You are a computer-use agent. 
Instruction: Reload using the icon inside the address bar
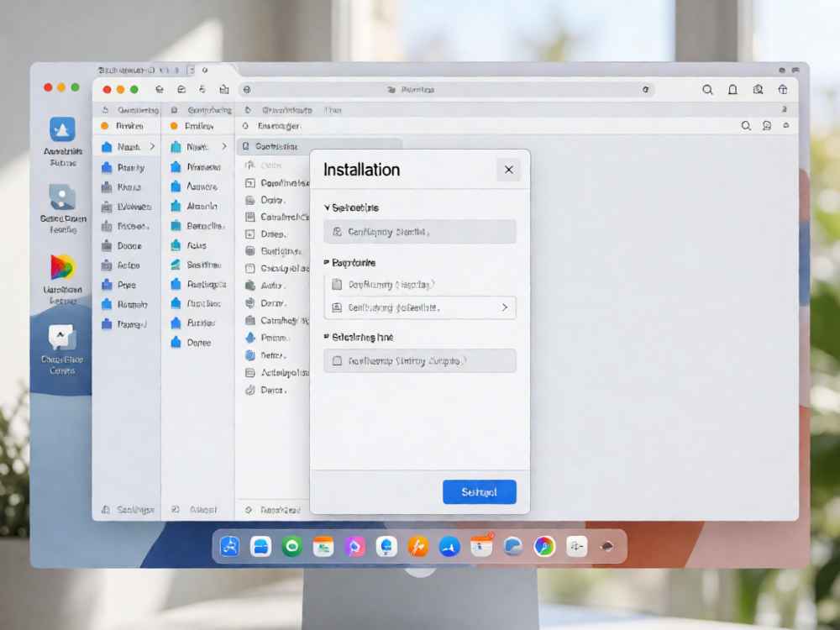(645, 90)
